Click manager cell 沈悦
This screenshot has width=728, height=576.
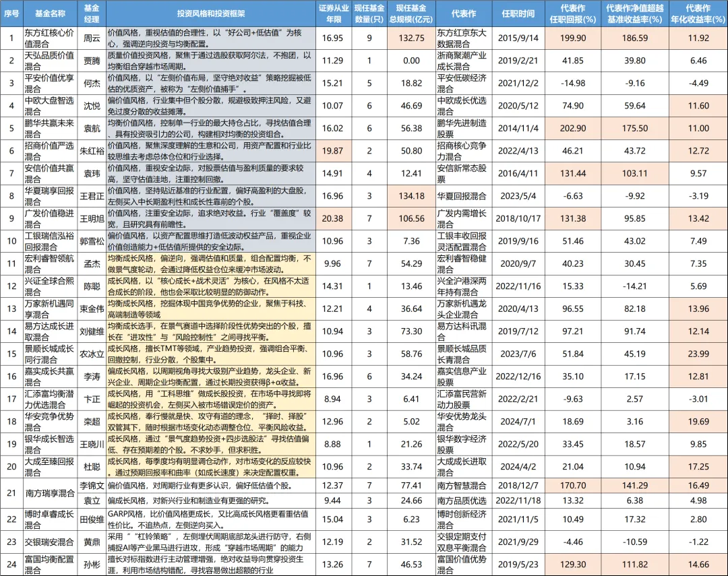coord(92,106)
